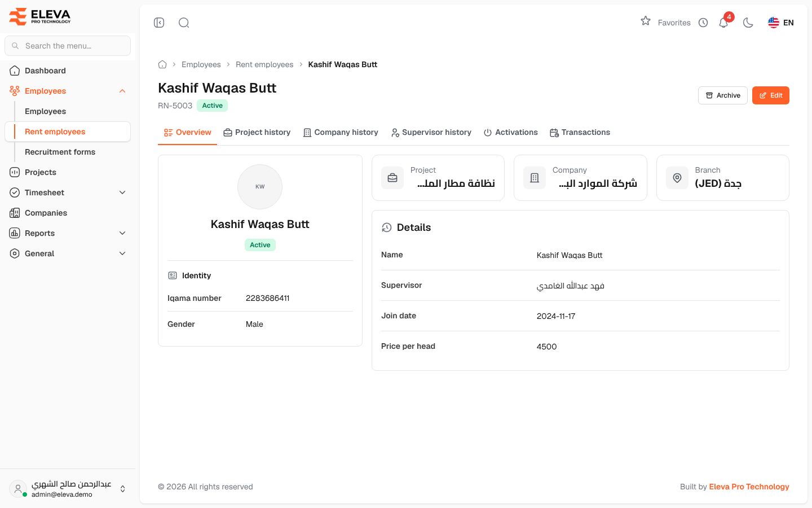Open EN language selector
812x508 pixels.
[781, 23]
